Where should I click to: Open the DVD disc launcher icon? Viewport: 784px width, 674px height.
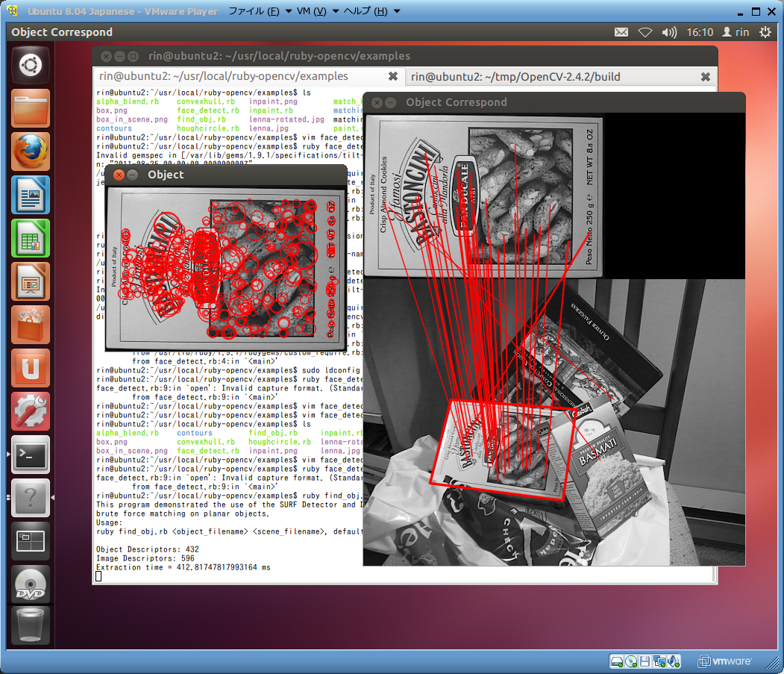point(31,584)
